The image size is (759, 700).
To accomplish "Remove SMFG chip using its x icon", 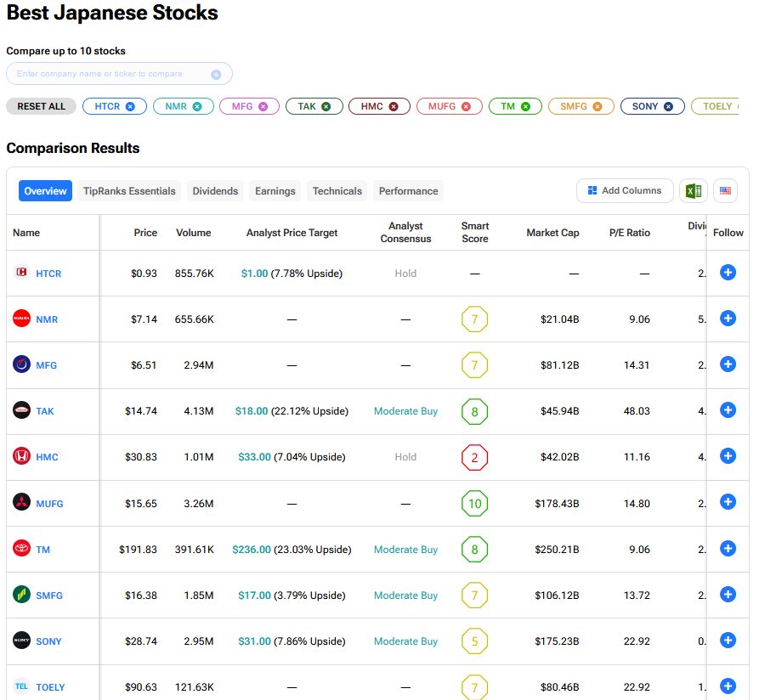I will [x=598, y=106].
